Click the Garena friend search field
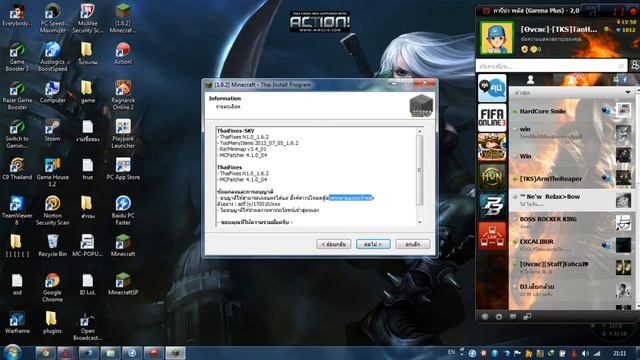Screen dimensions: 640x360 [x=551, y=66]
